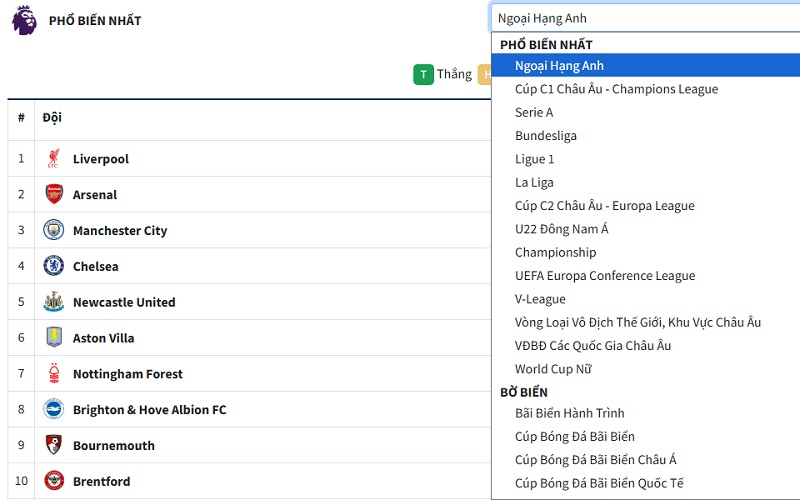Click the Newcastle United club crest
Screen dimensions: 800x500
point(54,302)
